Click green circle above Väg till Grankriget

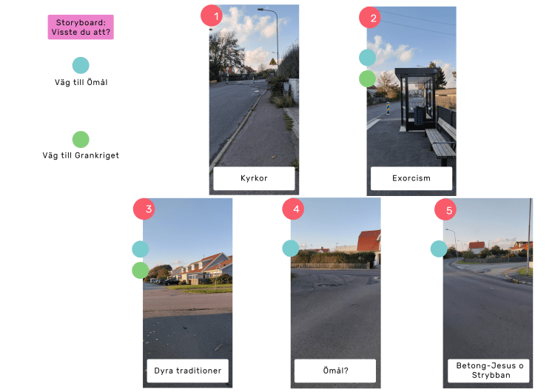tap(81, 139)
